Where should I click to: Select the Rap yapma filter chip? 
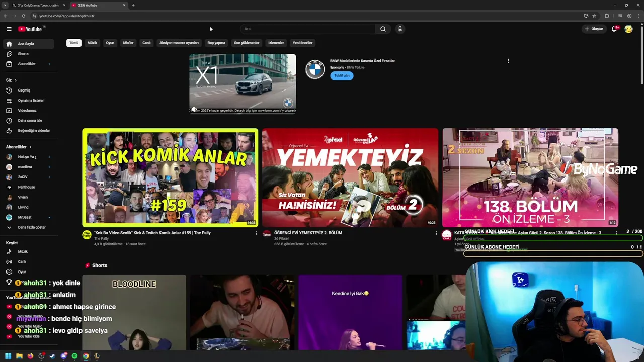(216, 43)
